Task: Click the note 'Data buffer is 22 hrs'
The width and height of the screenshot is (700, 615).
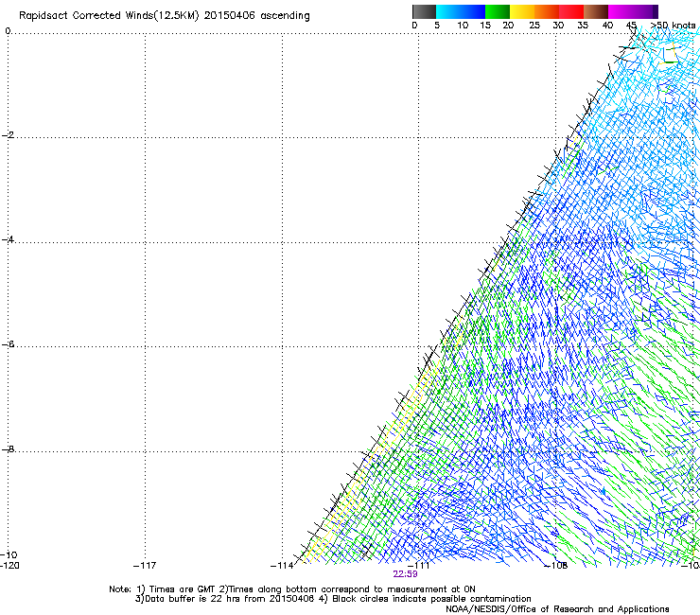Action: pos(194,599)
